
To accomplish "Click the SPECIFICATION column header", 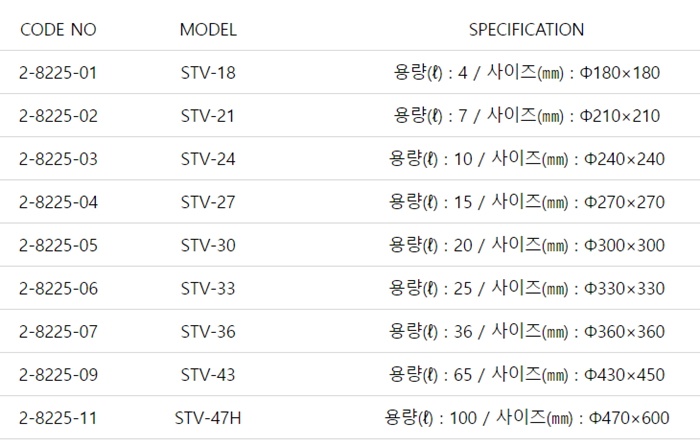I will (x=527, y=30).
